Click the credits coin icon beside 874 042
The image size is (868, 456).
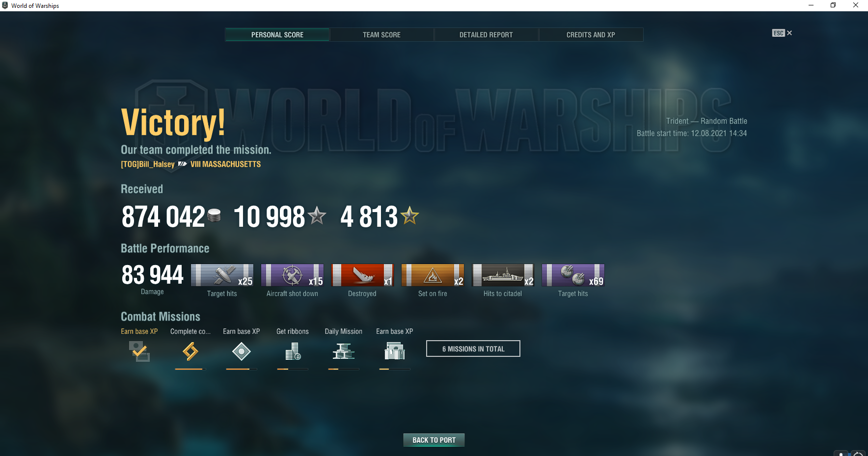[x=214, y=215]
